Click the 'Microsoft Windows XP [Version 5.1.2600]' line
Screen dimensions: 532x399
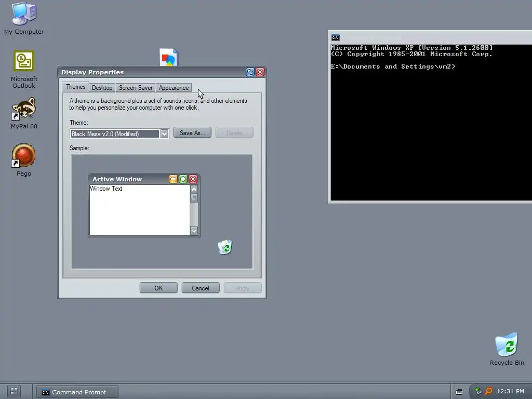[411, 47]
